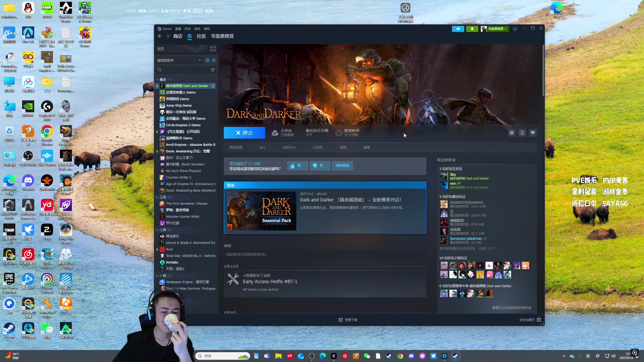Viewport: 644px width, 362px height.
Task: Open the KOOK desktop shortcut
Action: click(47, 10)
